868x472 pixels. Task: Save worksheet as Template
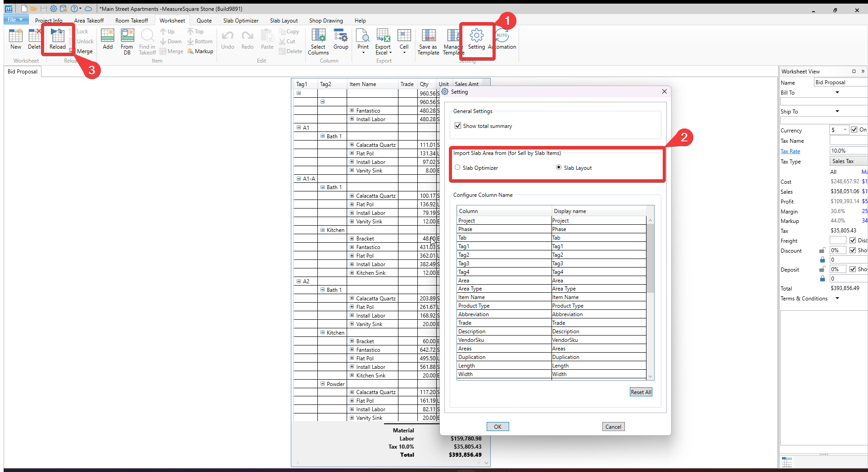[x=428, y=41]
